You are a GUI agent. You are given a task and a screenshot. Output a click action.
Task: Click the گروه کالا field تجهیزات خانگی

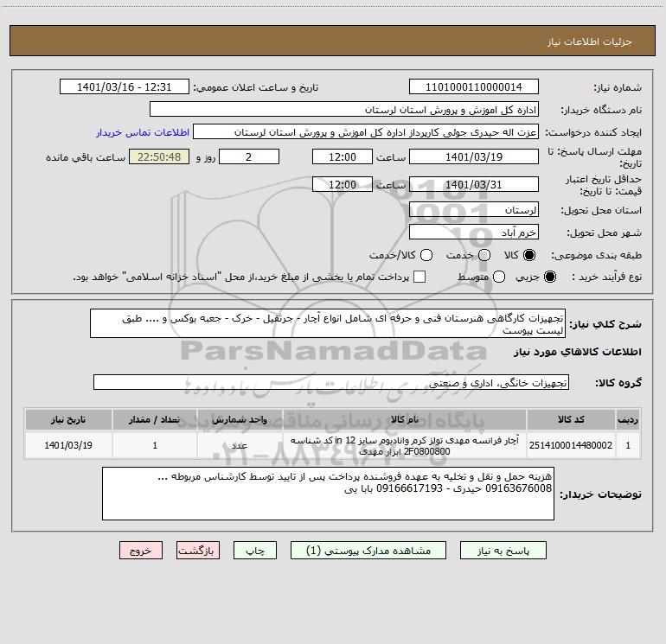[331, 382]
